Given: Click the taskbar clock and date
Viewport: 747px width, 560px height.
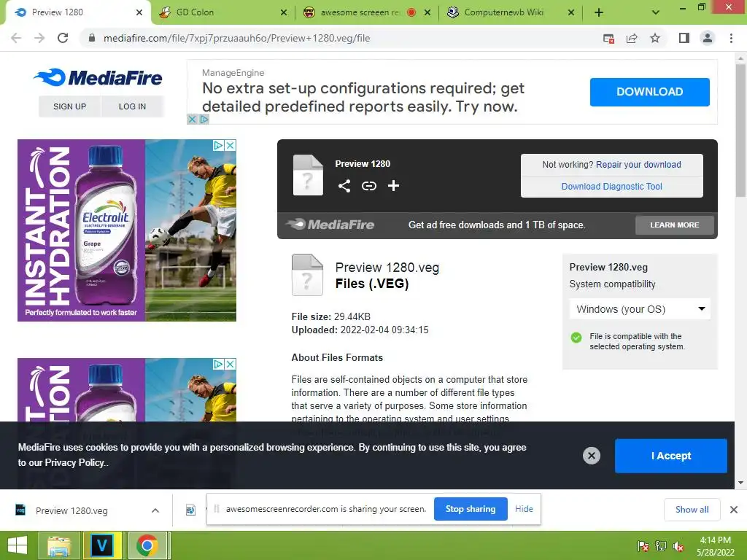Looking at the screenshot, I should [x=715, y=546].
